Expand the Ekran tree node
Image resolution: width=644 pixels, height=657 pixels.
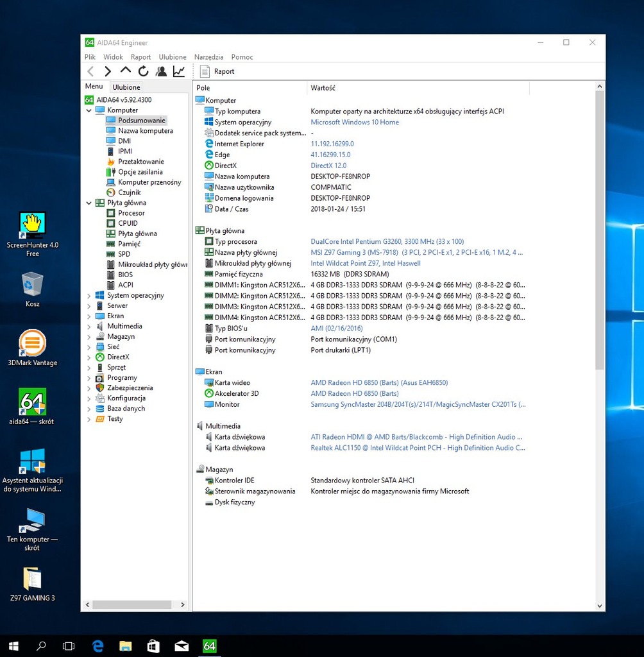[89, 316]
